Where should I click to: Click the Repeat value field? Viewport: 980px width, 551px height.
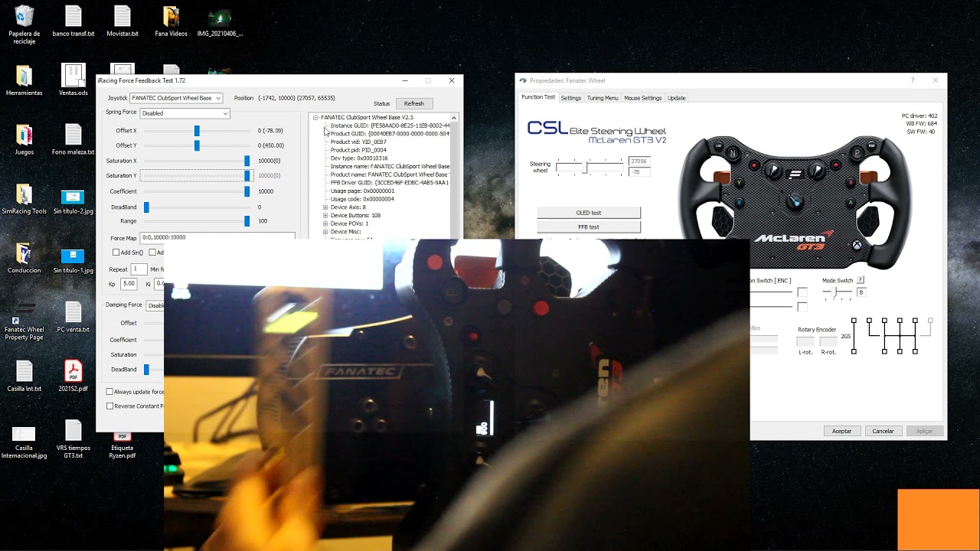139,269
